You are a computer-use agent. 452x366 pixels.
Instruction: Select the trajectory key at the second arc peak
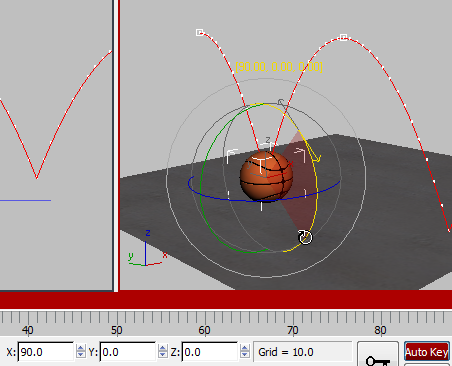pyautogui.click(x=344, y=37)
